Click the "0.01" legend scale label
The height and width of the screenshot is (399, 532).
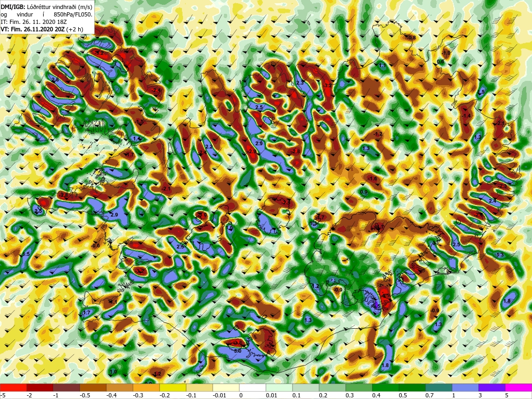tap(271, 395)
